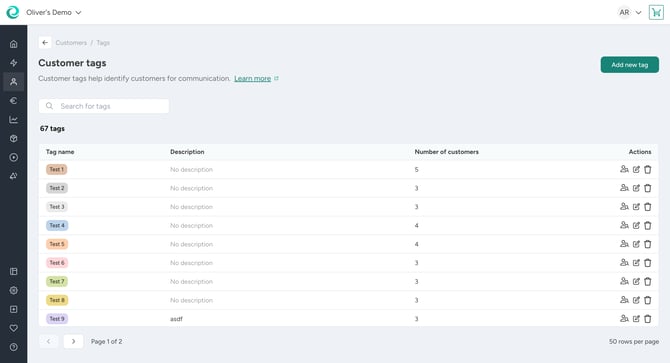Open the Home icon in sidebar
The height and width of the screenshot is (363, 670).
[x=14, y=44]
